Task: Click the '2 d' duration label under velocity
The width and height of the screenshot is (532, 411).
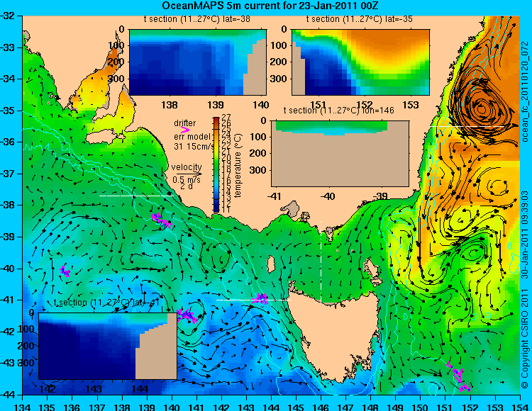Action: pos(187,186)
